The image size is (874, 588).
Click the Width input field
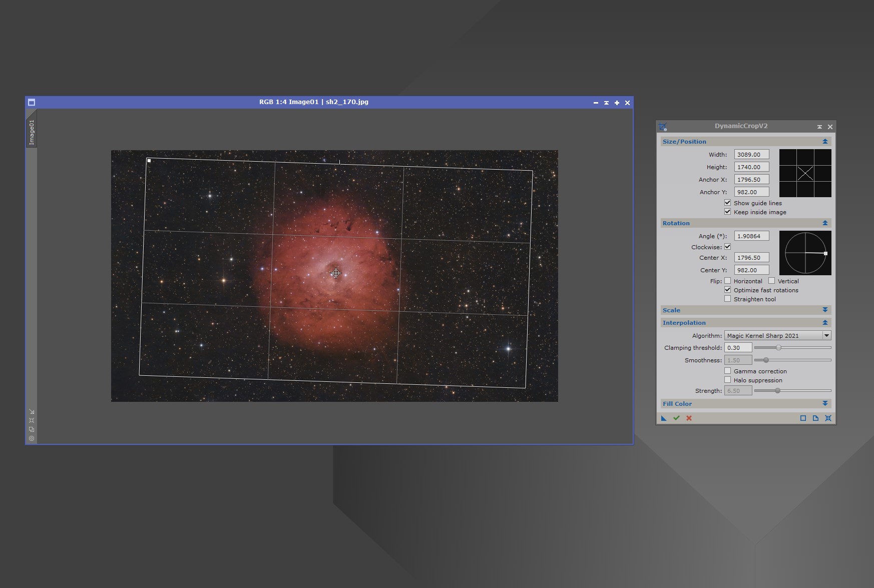point(751,155)
